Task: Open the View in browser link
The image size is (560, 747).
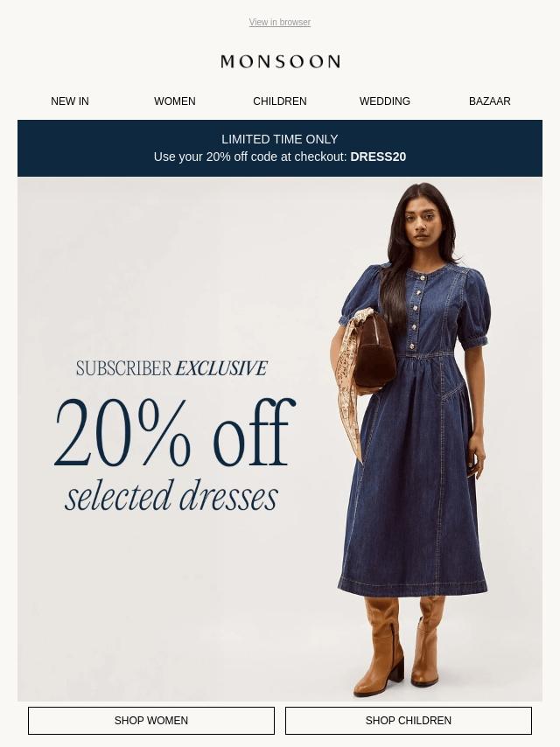Action: pyautogui.click(x=280, y=22)
